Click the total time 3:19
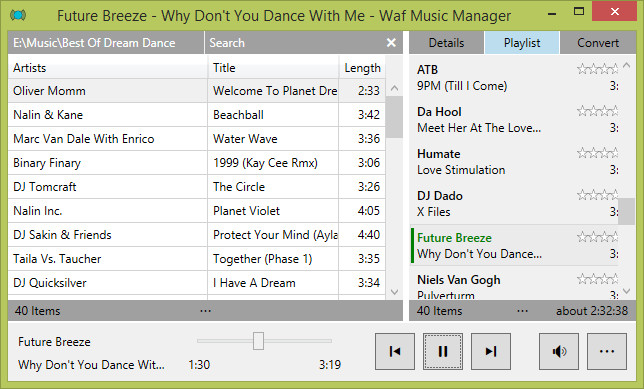The height and width of the screenshot is (389, 644). pyautogui.click(x=330, y=365)
